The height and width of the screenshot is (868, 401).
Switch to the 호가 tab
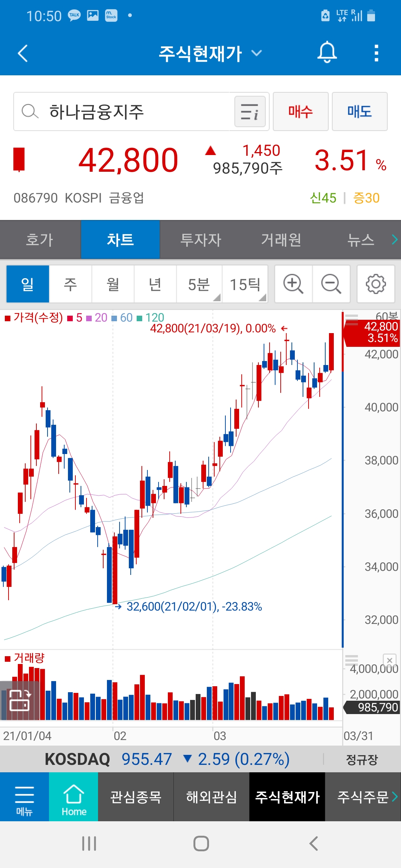tap(40, 240)
